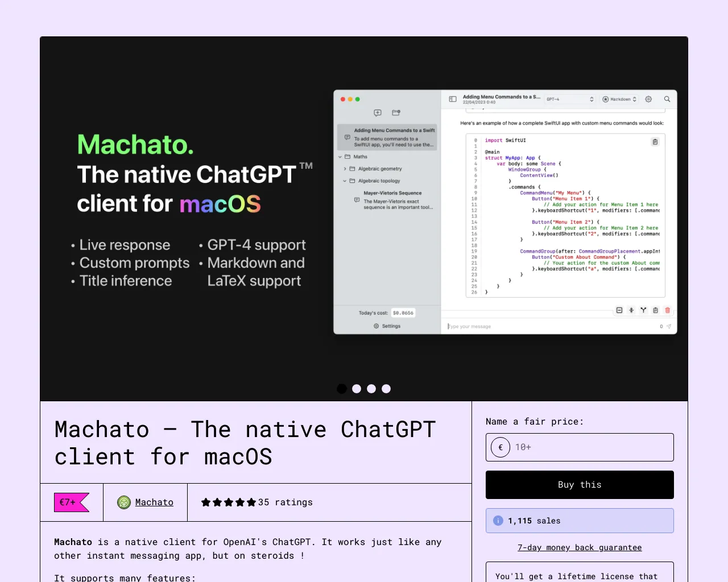Expand the Algebraic geometry folder
The width and height of the screenshot is (728, 582).
(x=345, y=168)
